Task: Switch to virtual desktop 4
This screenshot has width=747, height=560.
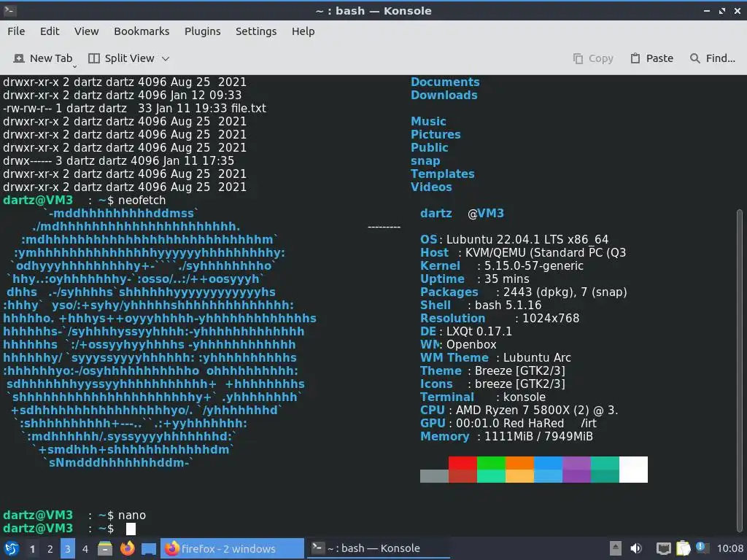Action: (x=85, y=549)
